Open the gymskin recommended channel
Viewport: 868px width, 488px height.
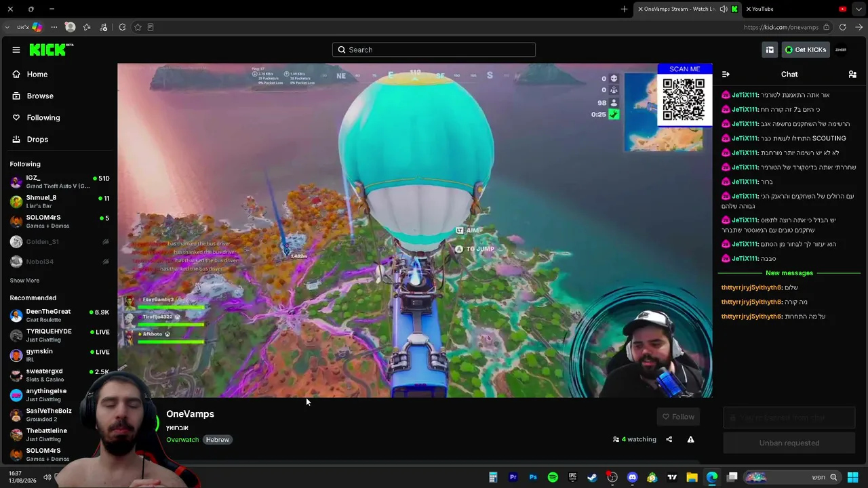click(x=60, y=355)
